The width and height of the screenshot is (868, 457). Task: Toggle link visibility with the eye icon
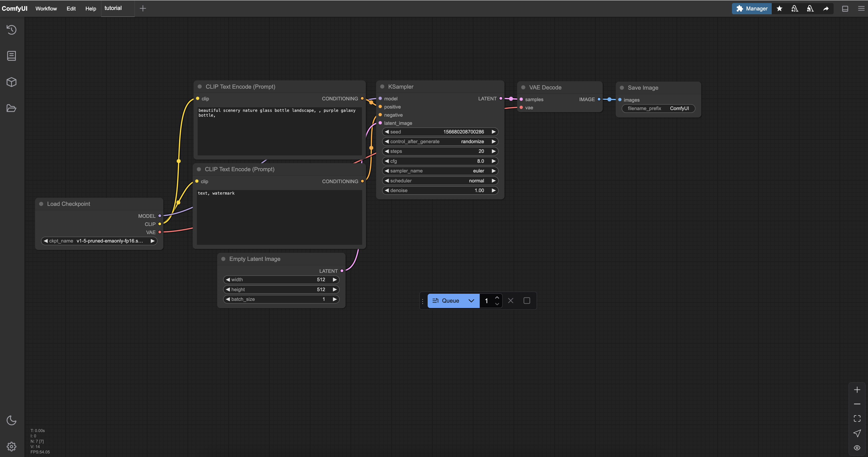[857, 447]
